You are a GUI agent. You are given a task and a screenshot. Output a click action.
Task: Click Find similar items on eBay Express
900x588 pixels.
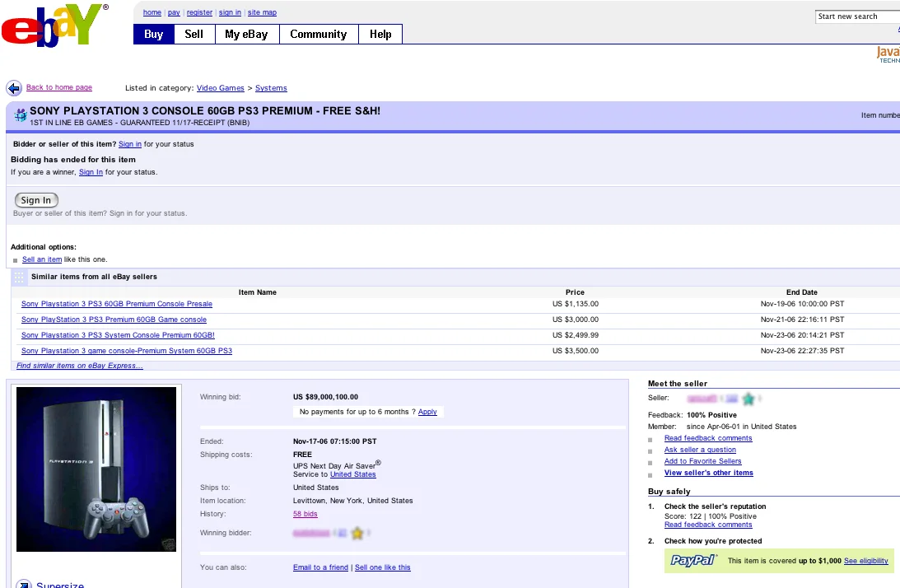80,366
